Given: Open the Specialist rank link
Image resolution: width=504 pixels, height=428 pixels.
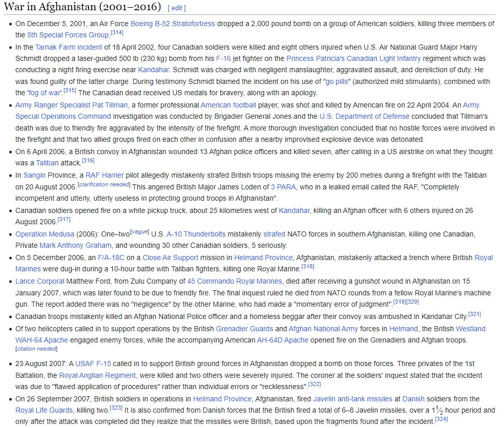Looking at the screenshot, I should tap(75, 105).
